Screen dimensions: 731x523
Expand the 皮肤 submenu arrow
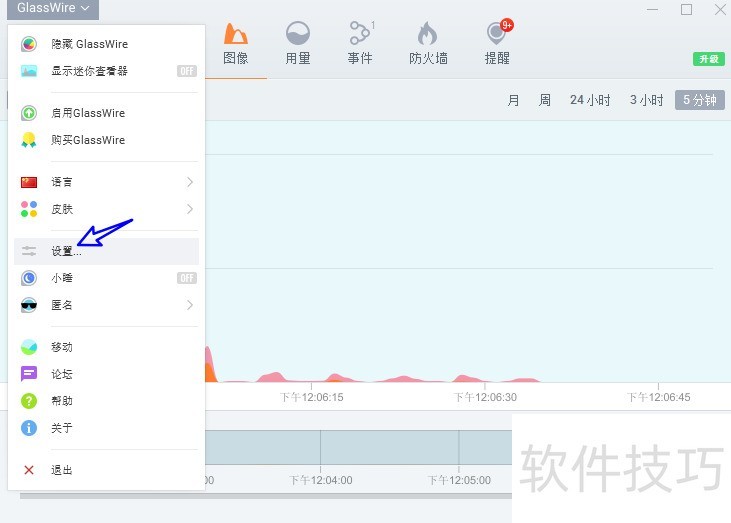pos(189,209)
